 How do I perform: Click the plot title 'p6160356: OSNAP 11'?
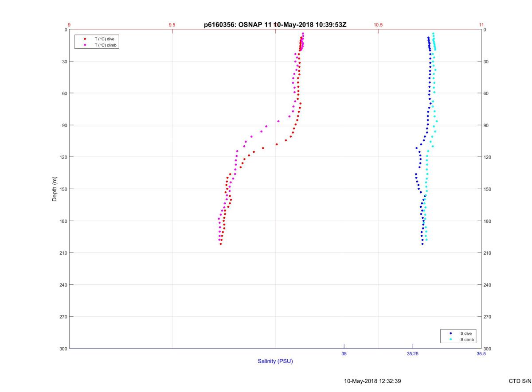[x=238, y=25]
